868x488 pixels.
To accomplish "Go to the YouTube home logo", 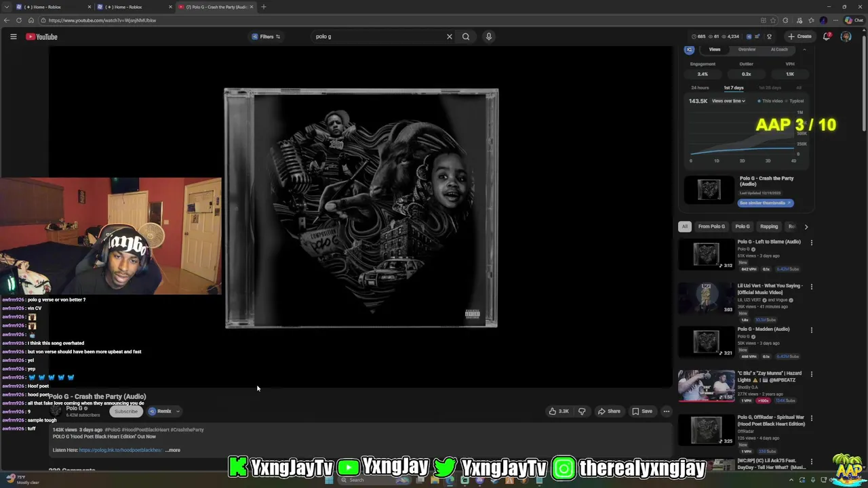I will coord(42,37).
